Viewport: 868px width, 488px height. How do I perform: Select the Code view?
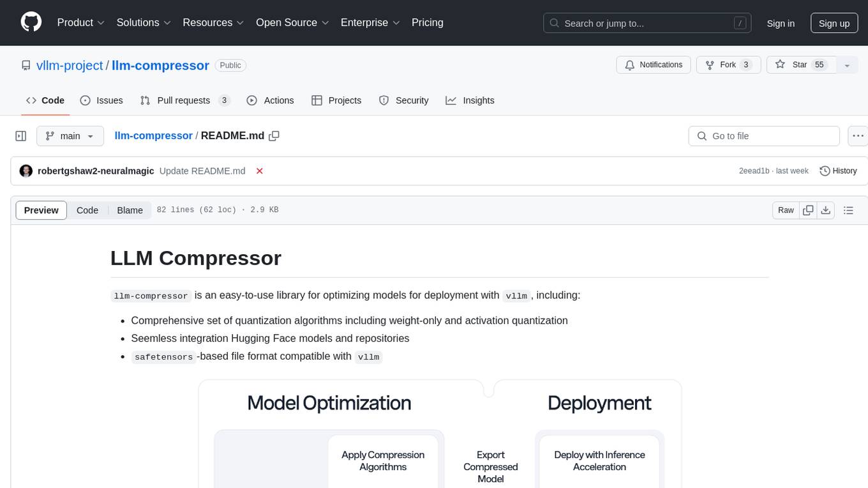tap(87, 210)
